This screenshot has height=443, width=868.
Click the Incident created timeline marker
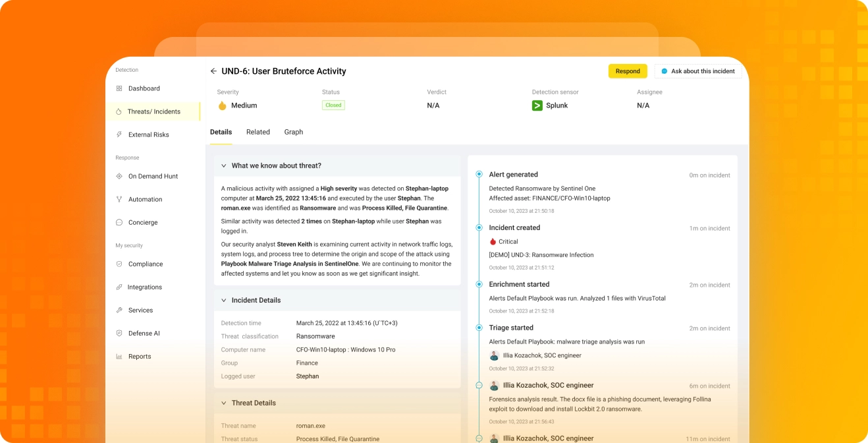479,227
